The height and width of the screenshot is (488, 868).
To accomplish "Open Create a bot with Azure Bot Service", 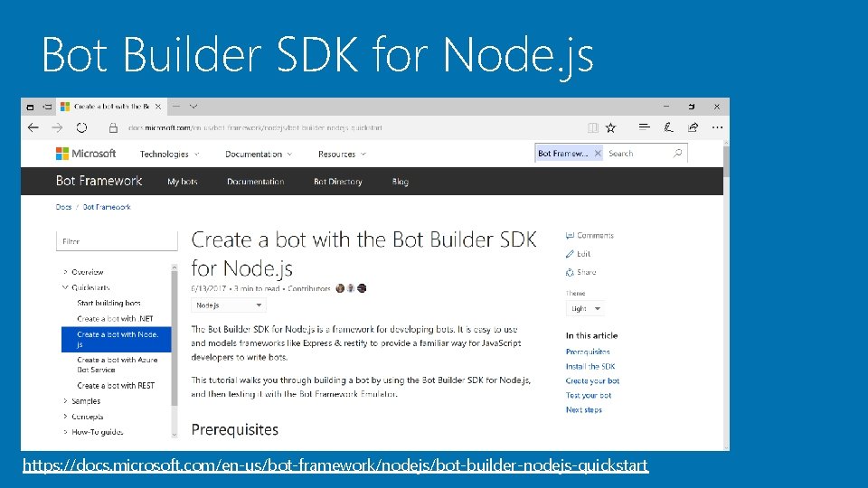I will (118, 364).
